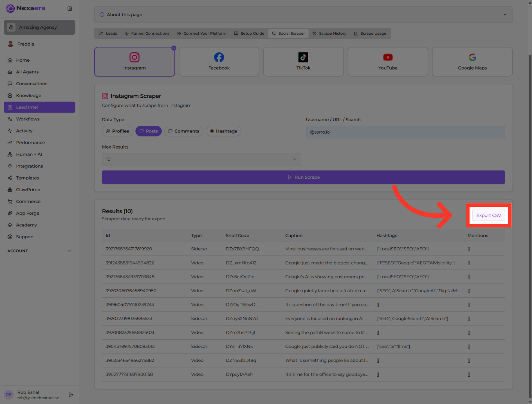Click ShortCode DZLxmNto412
This screenshot has width=532, height=404.
coord(241,263)
